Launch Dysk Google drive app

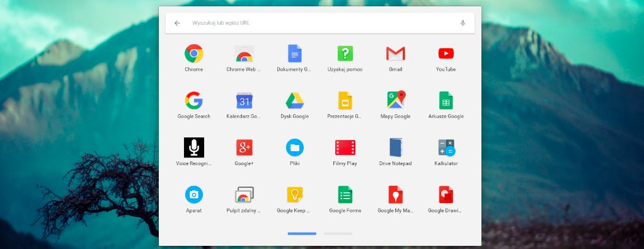(x=294, y=100)
